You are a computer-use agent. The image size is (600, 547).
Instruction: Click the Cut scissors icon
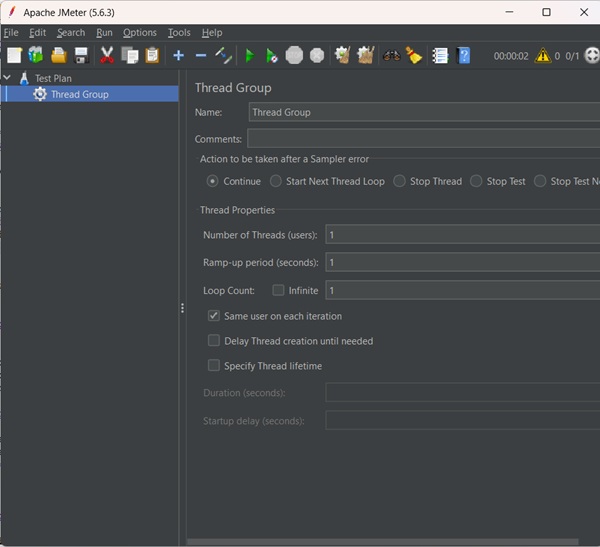click(x=107, y=55)
